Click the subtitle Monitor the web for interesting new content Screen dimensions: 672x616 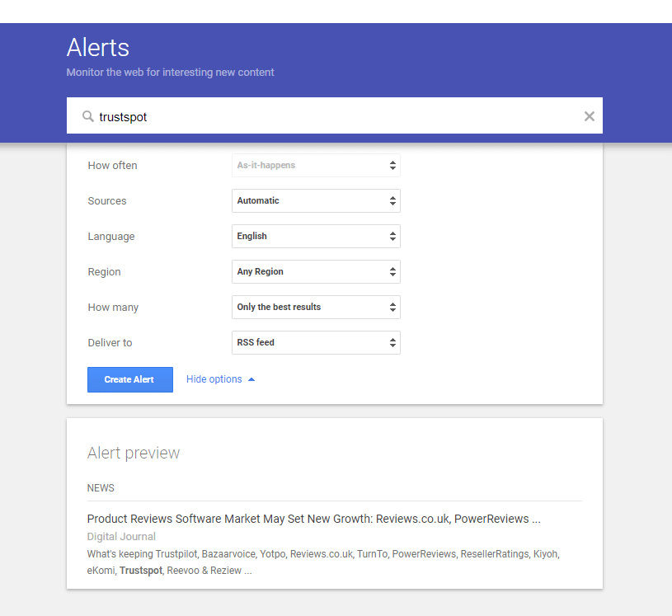(170, 72)
